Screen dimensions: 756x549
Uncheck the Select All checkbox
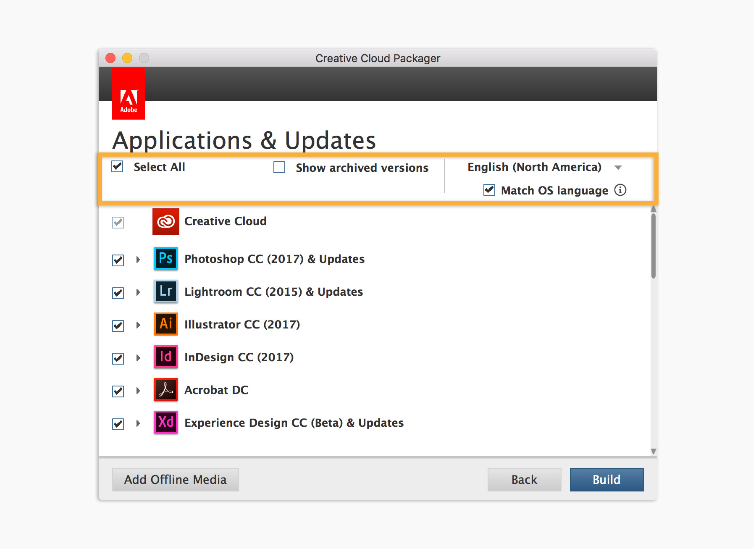click(x=118, y=167)
